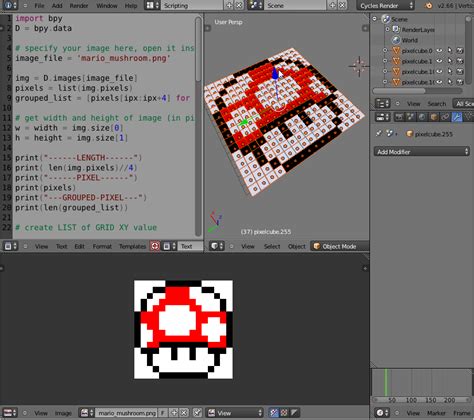Open the Modifiers properties tab
The width and height of the screenshot is (474, 420).
coord(457,117)
